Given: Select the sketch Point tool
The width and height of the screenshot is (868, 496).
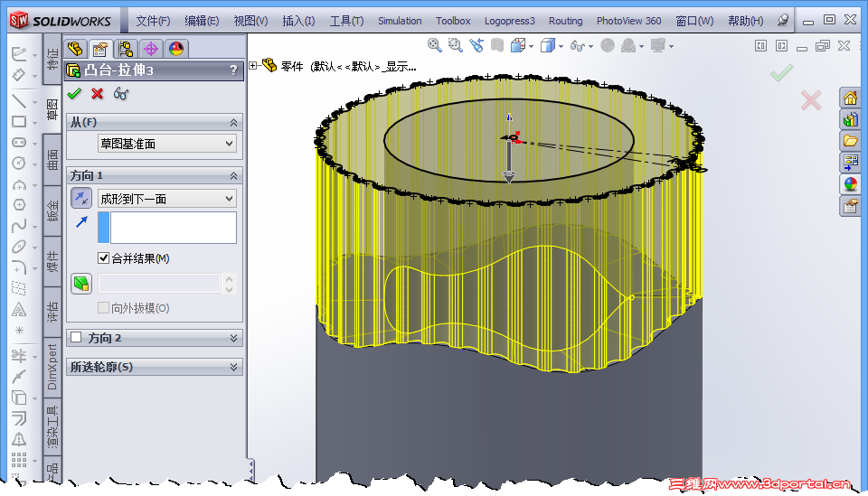Looking at the screenshot, I should click(x=19, y=331).
